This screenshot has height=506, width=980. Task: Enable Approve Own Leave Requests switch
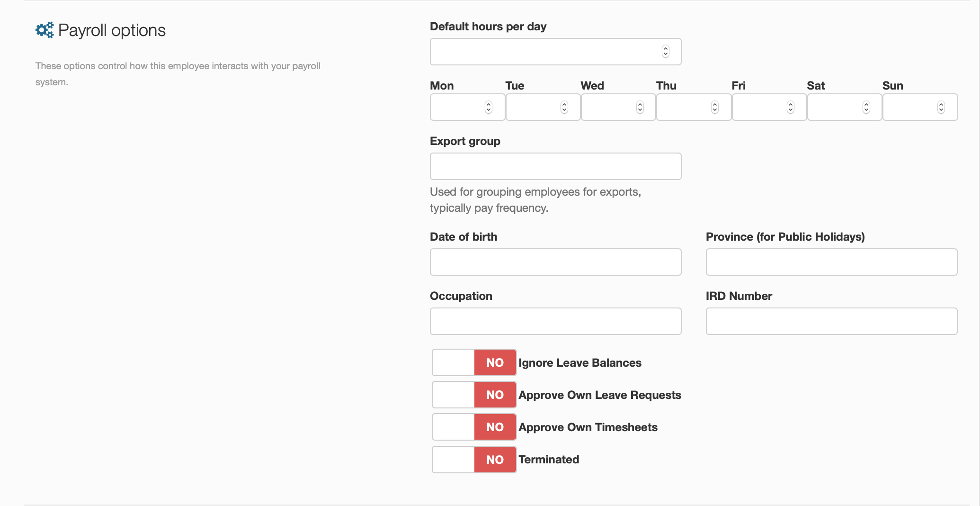pos(474,395)
